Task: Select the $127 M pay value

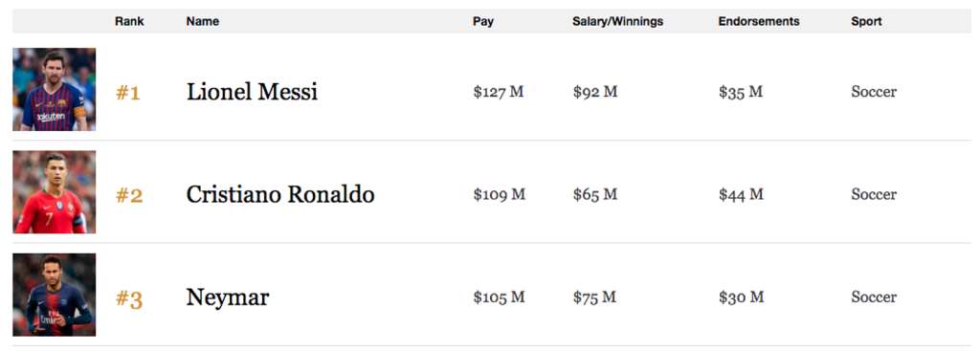Action: [498, 92]
